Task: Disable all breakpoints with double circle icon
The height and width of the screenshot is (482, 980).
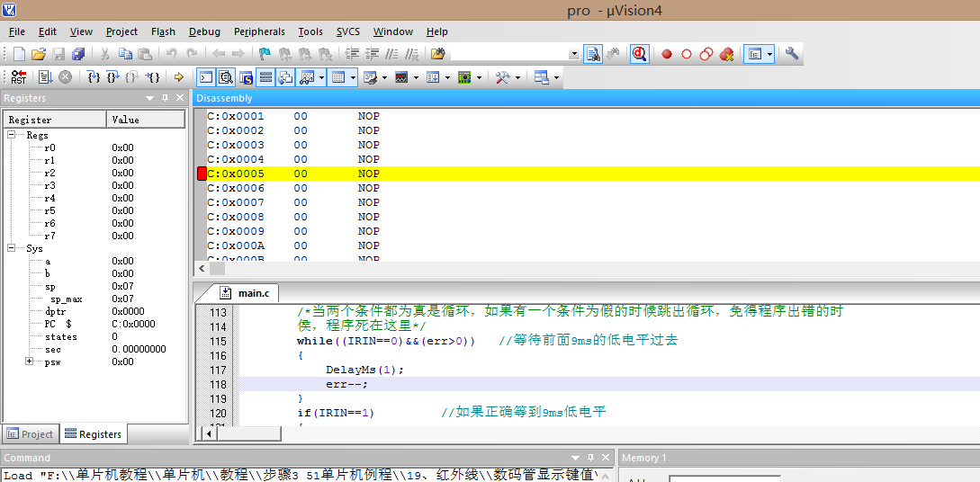Action: click(x=706, y=54)
